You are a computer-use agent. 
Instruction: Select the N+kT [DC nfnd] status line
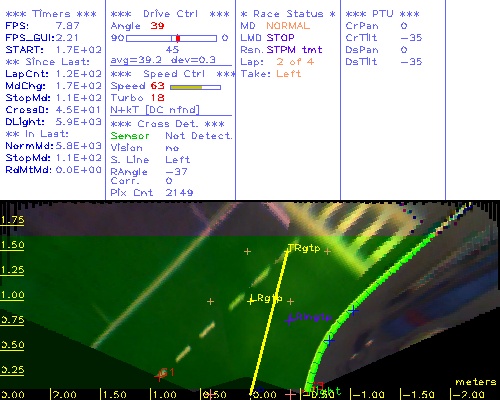[x=155, y=110]
